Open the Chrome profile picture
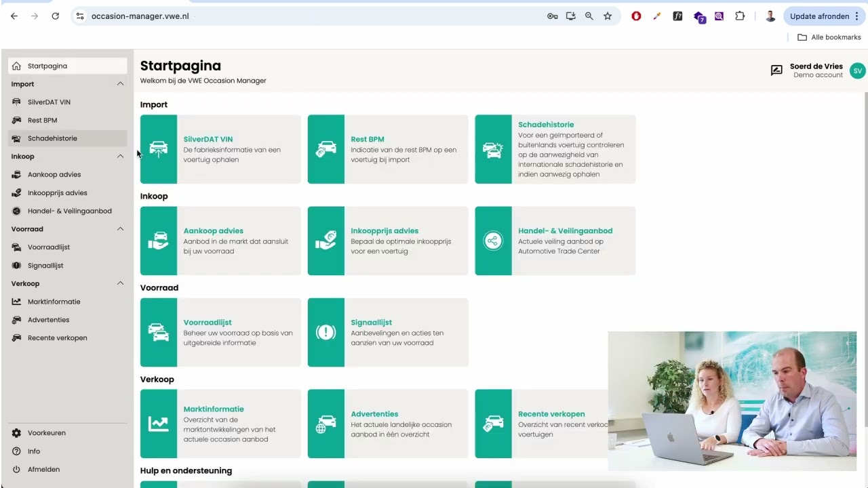Image resolution: width=868 pixels, height=488 pixels. pos(770,16)
